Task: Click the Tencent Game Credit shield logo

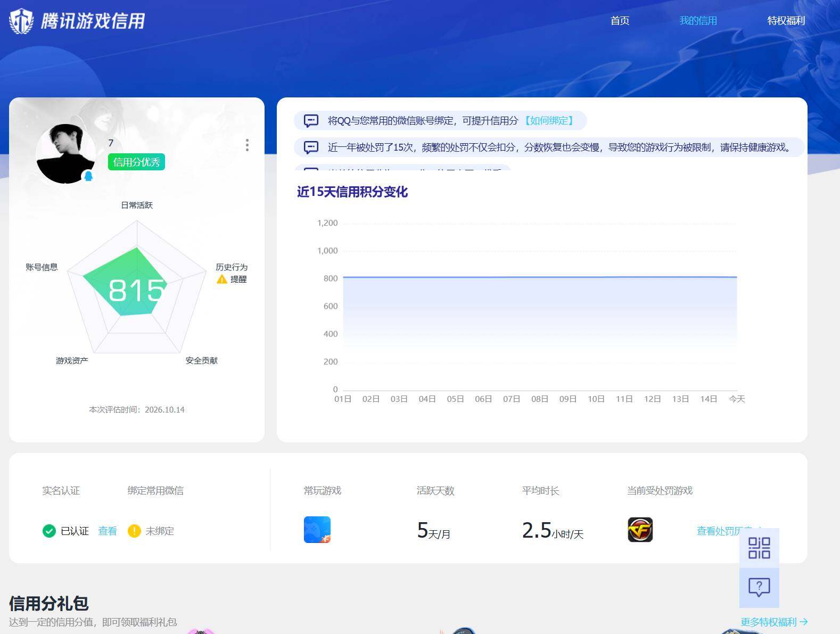Action: pyautogui.click(x=21, y=21)
